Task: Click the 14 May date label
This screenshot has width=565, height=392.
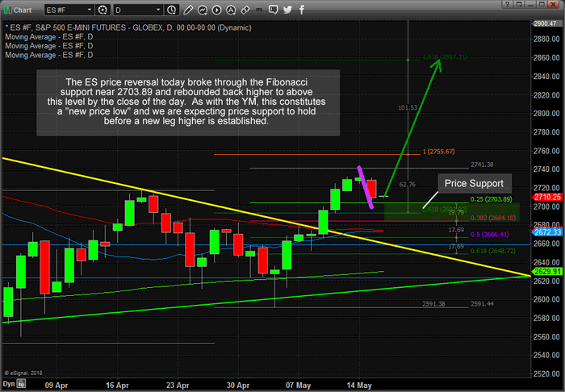Action: pyautogui.click(x=359, y=386)
